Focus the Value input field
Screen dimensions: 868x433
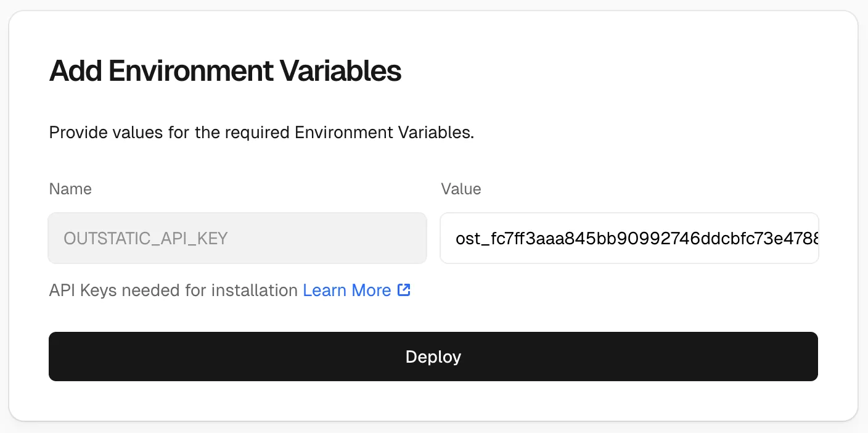tap(629, 238)
